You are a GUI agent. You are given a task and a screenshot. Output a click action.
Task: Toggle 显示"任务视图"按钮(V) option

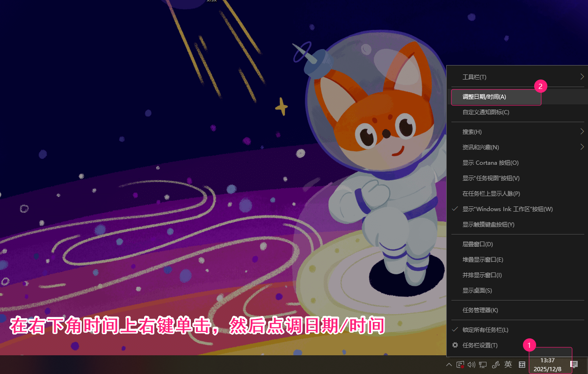(x=517, y=178)
